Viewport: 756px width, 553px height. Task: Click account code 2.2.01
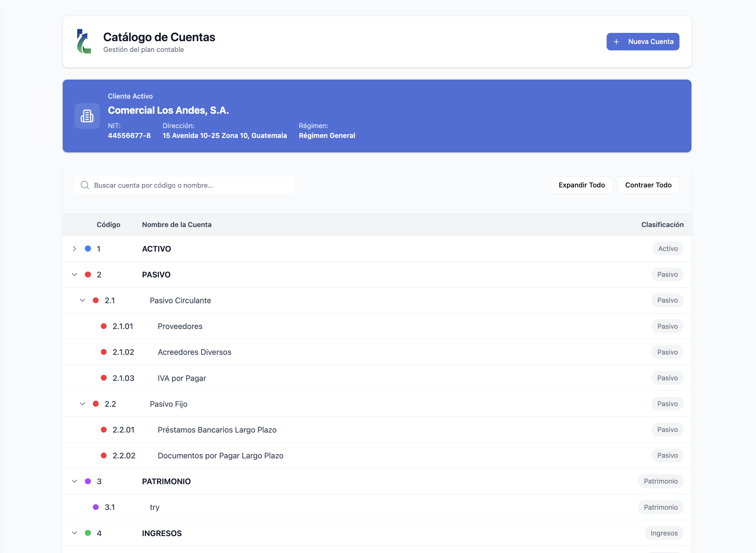tap(124, 430)
